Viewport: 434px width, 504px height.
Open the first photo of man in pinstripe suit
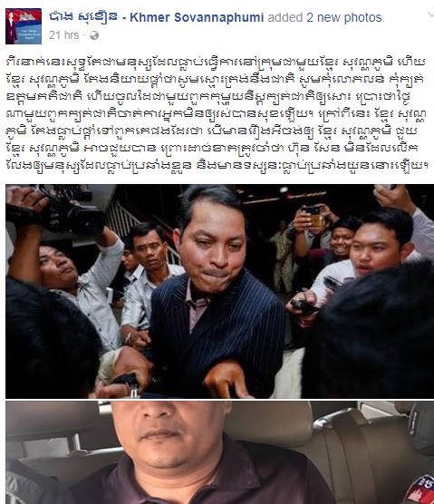point(220,291)
